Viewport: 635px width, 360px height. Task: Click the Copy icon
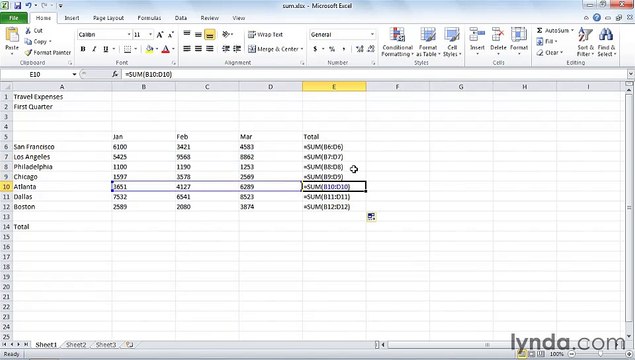coord(28,41)
